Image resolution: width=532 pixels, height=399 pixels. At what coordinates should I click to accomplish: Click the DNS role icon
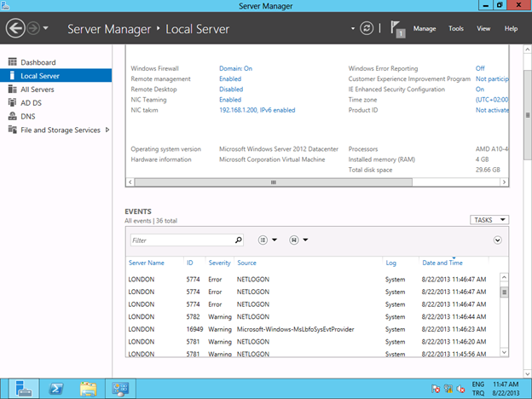[x=12, y=116]
